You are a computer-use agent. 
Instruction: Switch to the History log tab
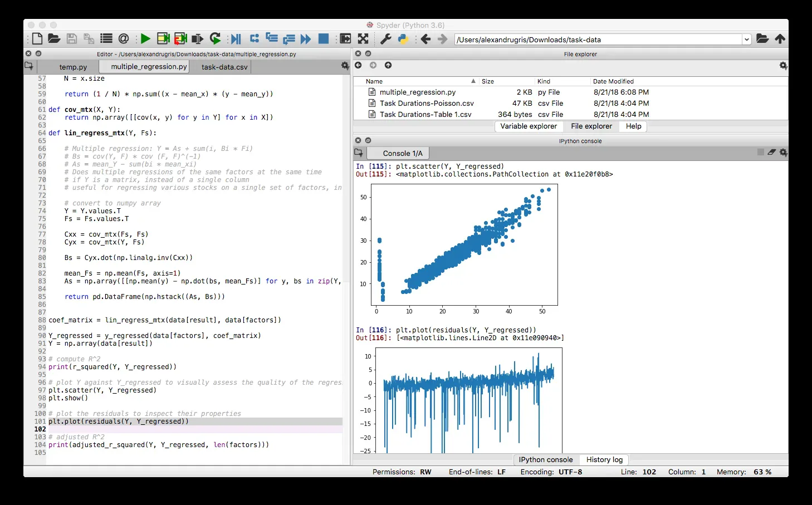(x=604, y=460)
